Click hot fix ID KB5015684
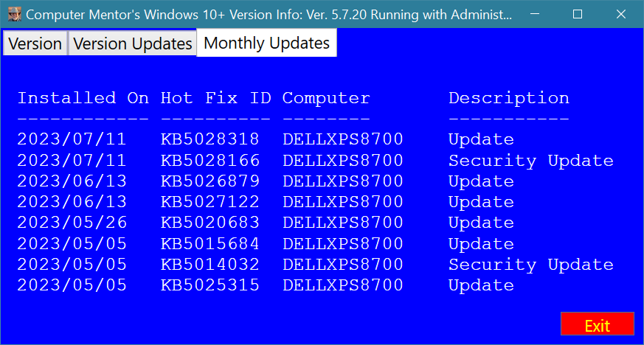 pyautogui.click(x=210, y=244)
